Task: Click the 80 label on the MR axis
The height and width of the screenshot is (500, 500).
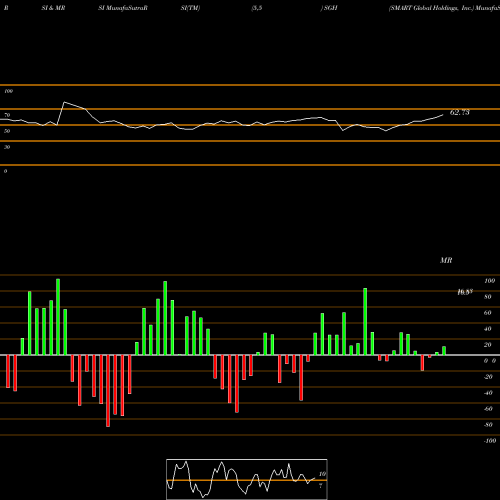Action: tap(488, 297)
